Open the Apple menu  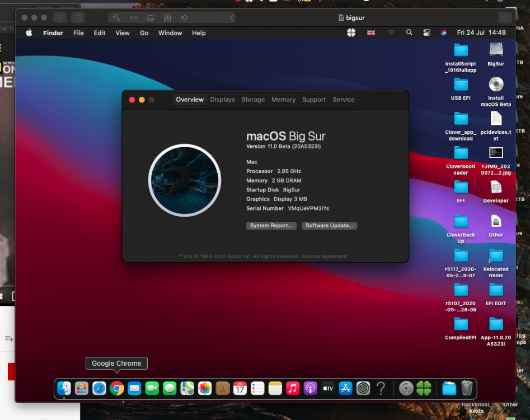pyautogui.click(x=29, y=33)
